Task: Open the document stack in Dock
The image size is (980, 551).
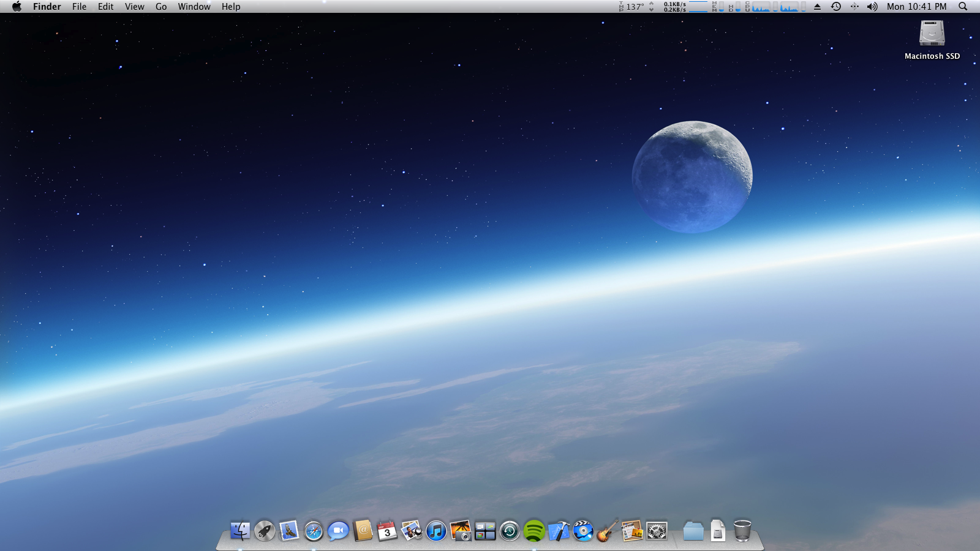Action: [x=718, y=531]
